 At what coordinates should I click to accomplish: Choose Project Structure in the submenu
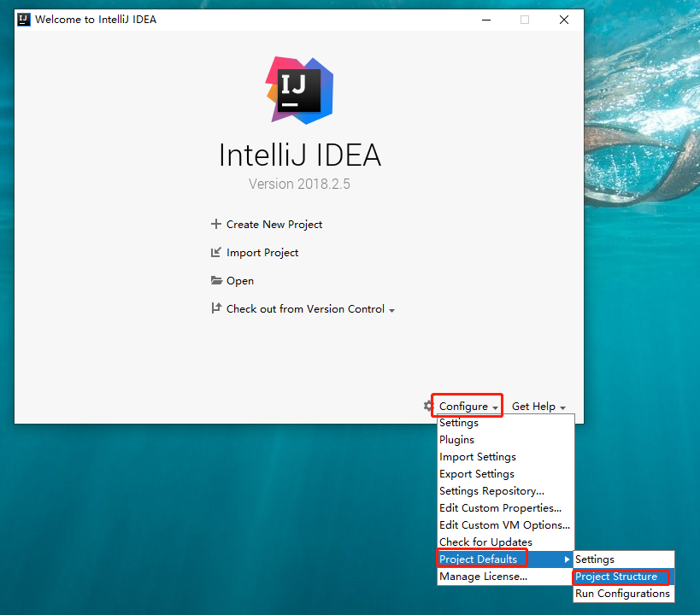click(624, 577)
